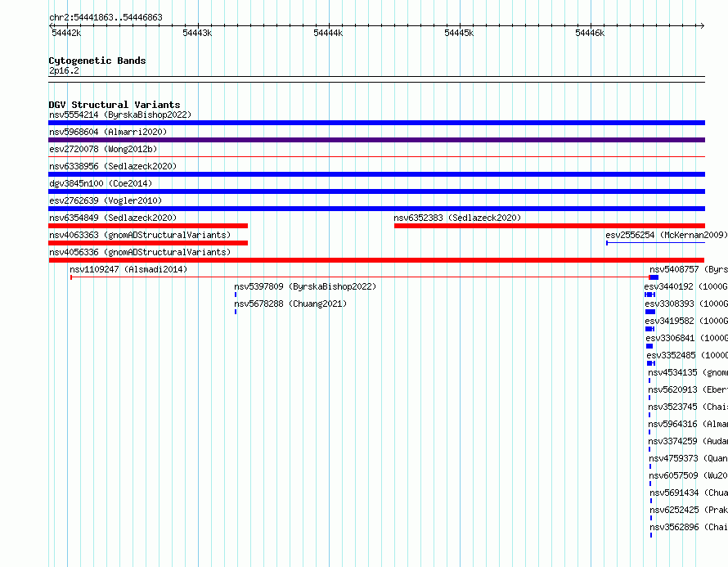Select the 2p16.2 band label
728x567 pixels.
pos(64,70)
